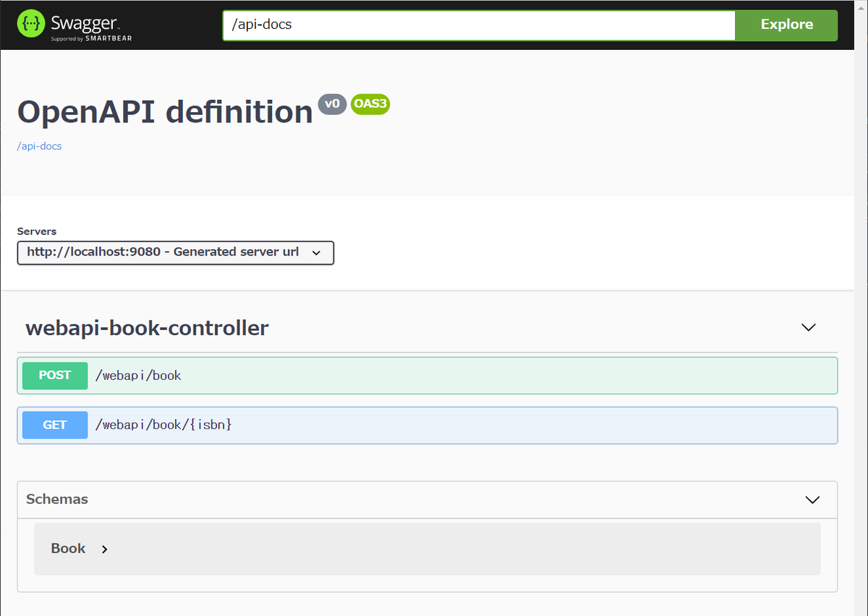Screen dimensions: 868x616
Task: Open the Servers dropdown for localhost:9080
Action: point(176,253)
